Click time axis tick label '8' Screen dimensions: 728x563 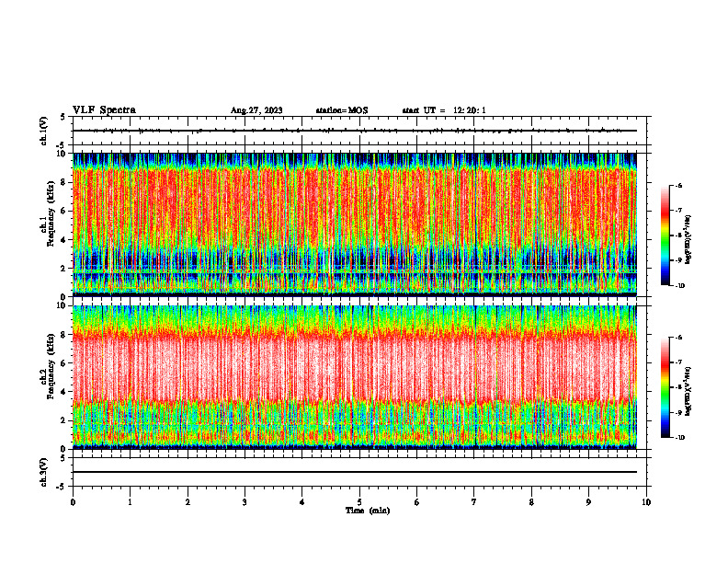tap(531, 502)
